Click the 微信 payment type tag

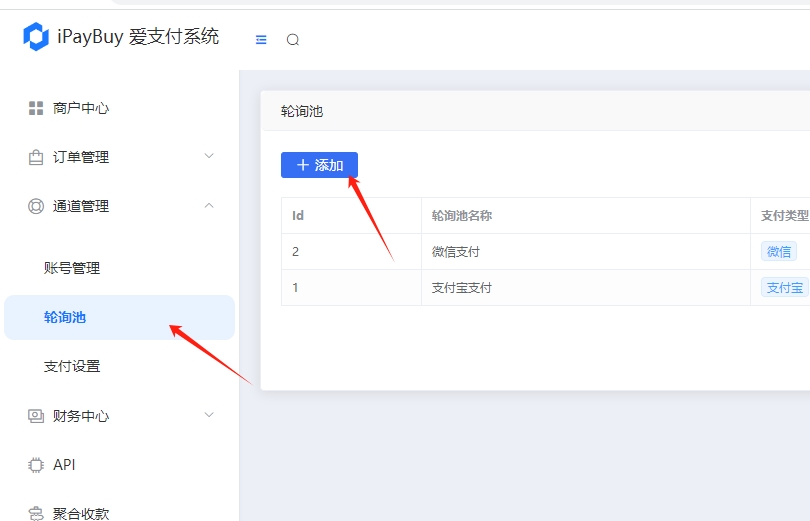point(778,252)
